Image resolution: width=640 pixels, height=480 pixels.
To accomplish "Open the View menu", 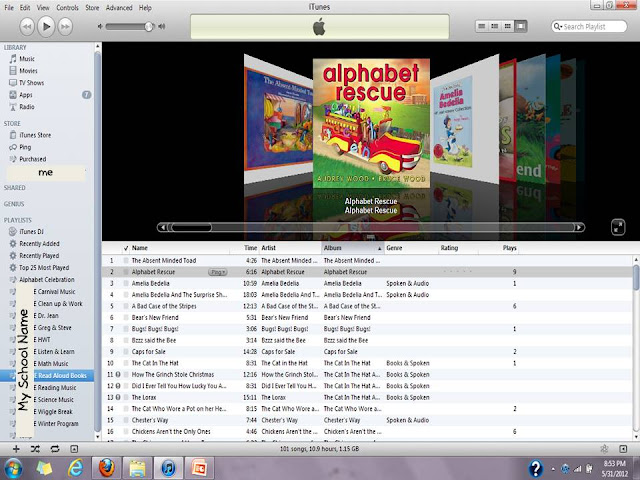I will point(43,8).
